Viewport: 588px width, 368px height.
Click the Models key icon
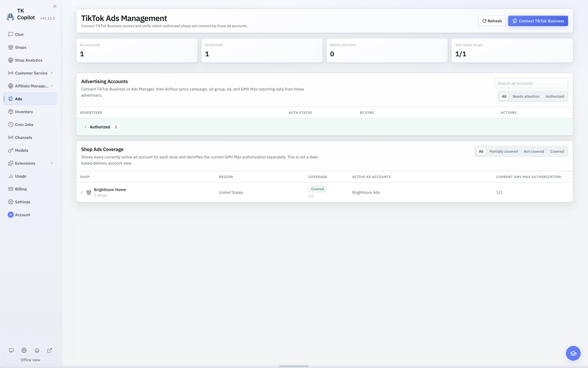11,150
